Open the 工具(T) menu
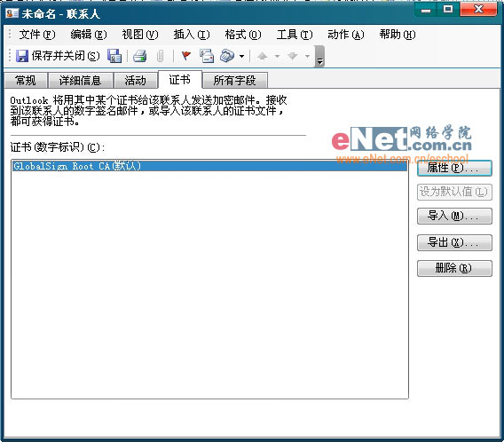 coord(295,35)
